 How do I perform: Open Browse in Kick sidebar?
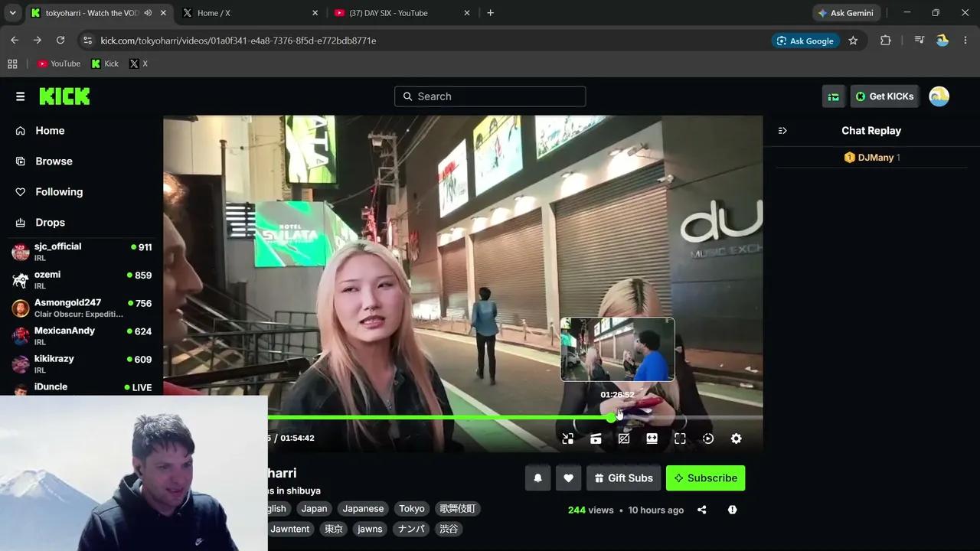[x=54, y=161]
